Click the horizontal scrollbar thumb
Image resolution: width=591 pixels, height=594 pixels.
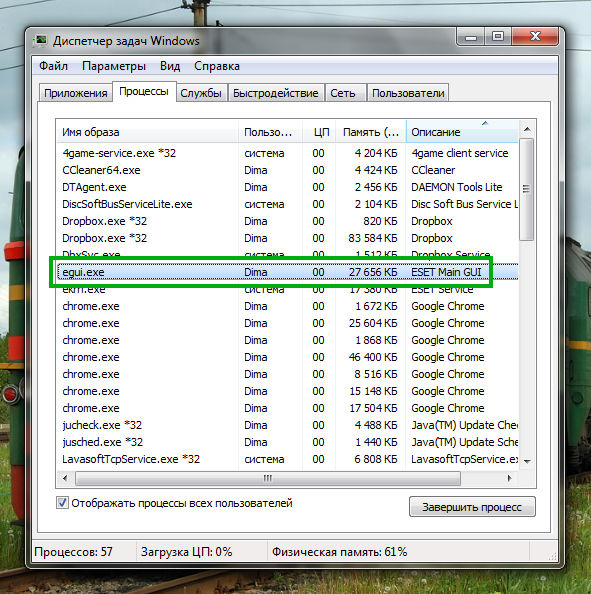pos(268,478)
